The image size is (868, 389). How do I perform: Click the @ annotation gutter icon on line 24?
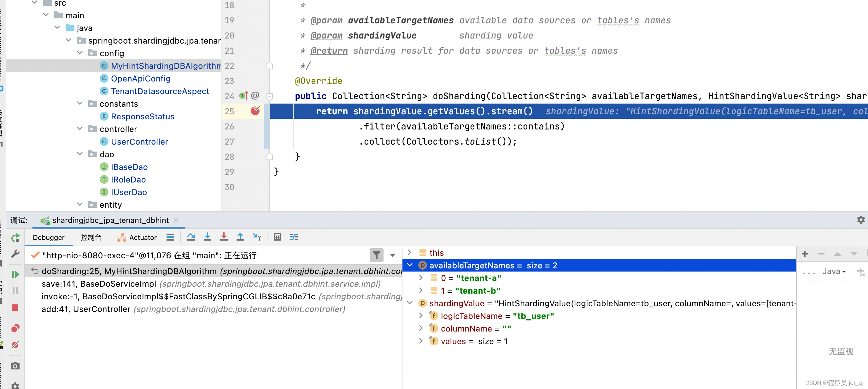point(255,96)
